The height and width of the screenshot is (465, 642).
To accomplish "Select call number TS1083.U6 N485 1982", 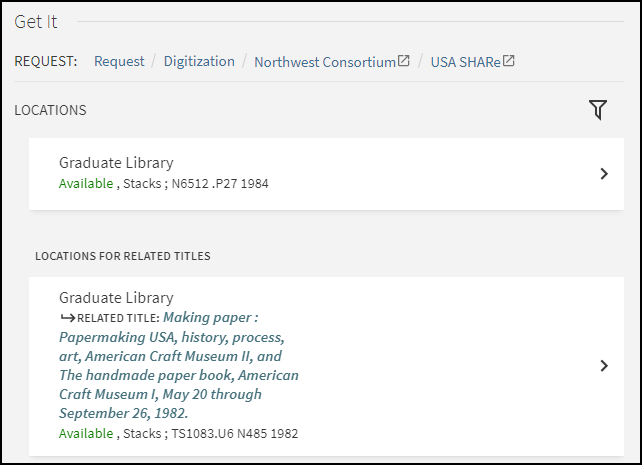I will click(233, 434).
